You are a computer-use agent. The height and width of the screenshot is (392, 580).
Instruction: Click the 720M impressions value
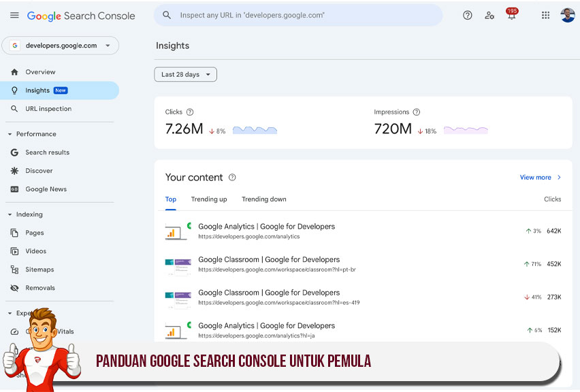[393, 129]
